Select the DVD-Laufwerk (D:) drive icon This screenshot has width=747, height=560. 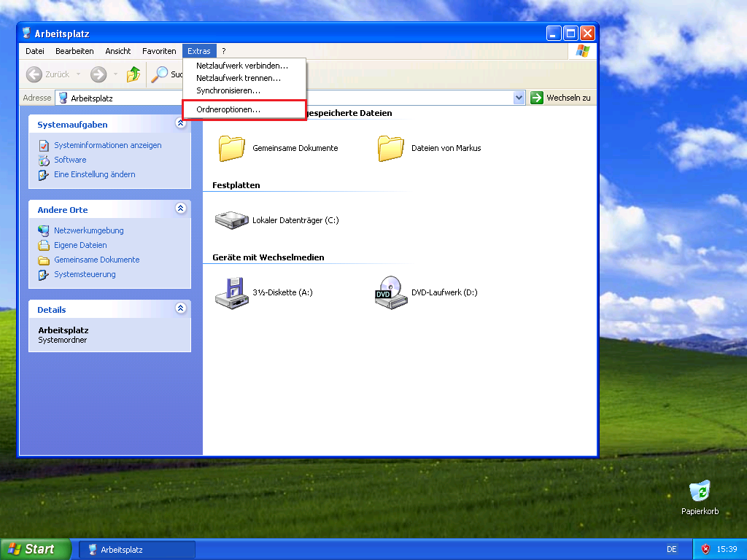391,293
